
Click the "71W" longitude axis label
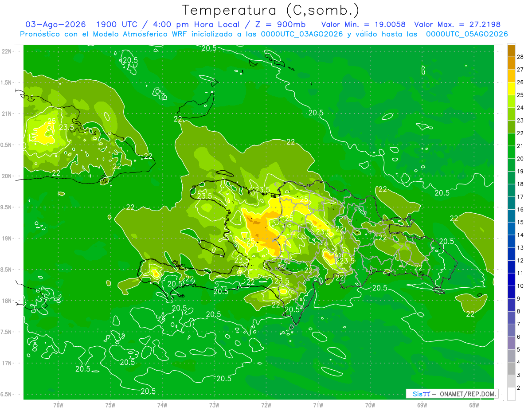318,405
